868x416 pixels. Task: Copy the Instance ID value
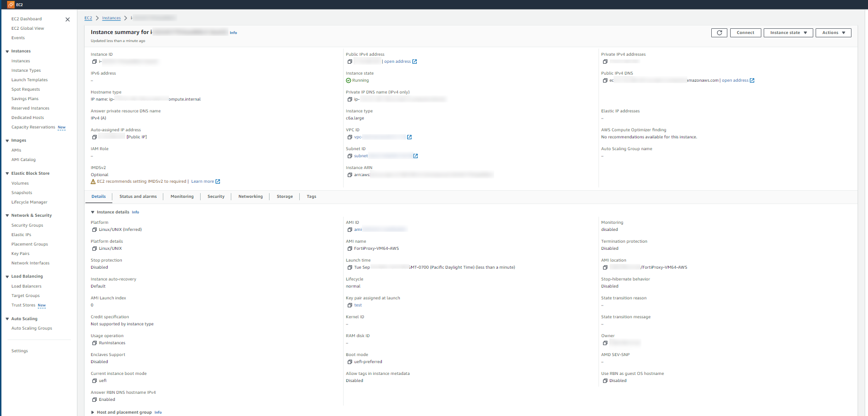pyautogui.click(x=94, y=61)
